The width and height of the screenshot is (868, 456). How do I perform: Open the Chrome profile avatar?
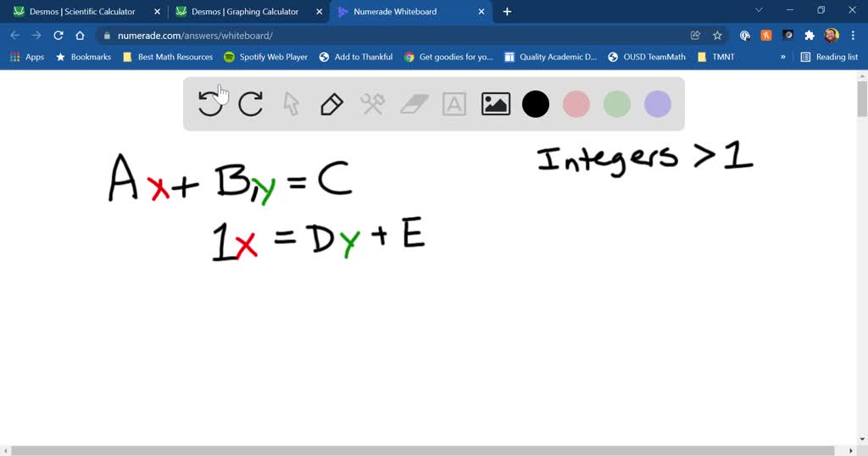831,36
